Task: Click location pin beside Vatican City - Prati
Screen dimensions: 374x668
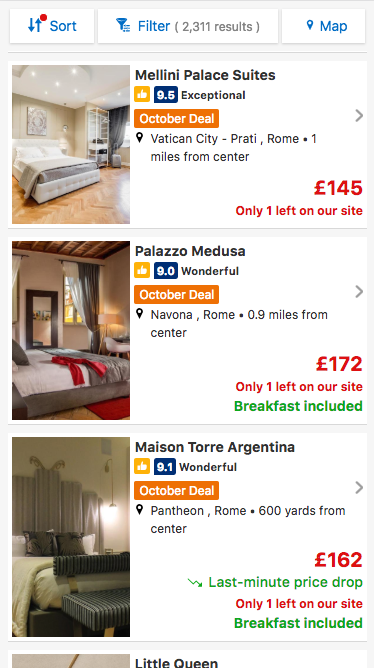Action: (139, 138)
